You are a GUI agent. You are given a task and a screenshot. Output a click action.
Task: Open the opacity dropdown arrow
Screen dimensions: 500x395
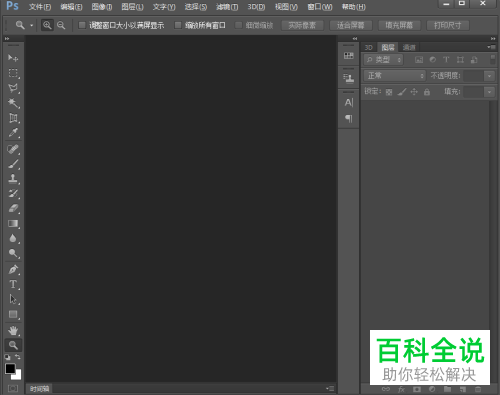tap(489, 76)
